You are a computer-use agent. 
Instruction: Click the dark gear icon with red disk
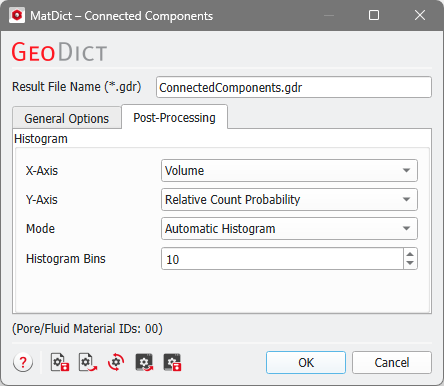point(172,362)
